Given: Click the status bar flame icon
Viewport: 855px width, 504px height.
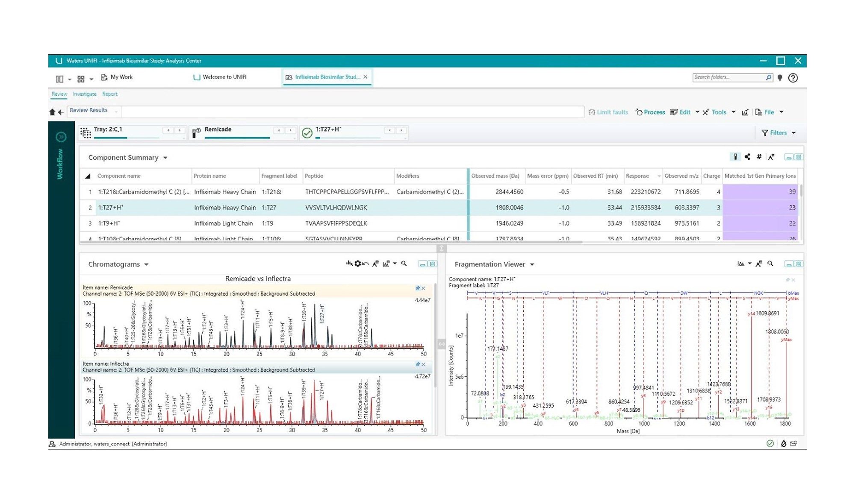Looking at the screenshot, I should point(783,443).
